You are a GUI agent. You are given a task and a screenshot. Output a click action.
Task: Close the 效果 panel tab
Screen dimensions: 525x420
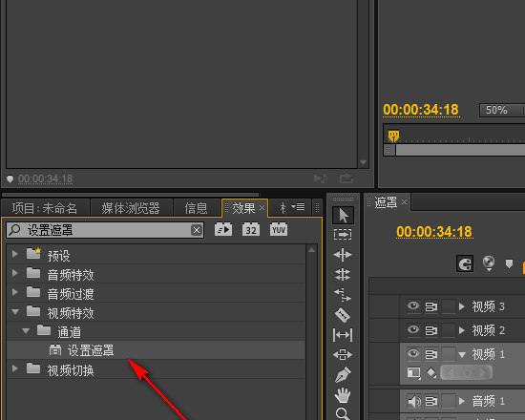pyautogui.click(x=262, y=208)
